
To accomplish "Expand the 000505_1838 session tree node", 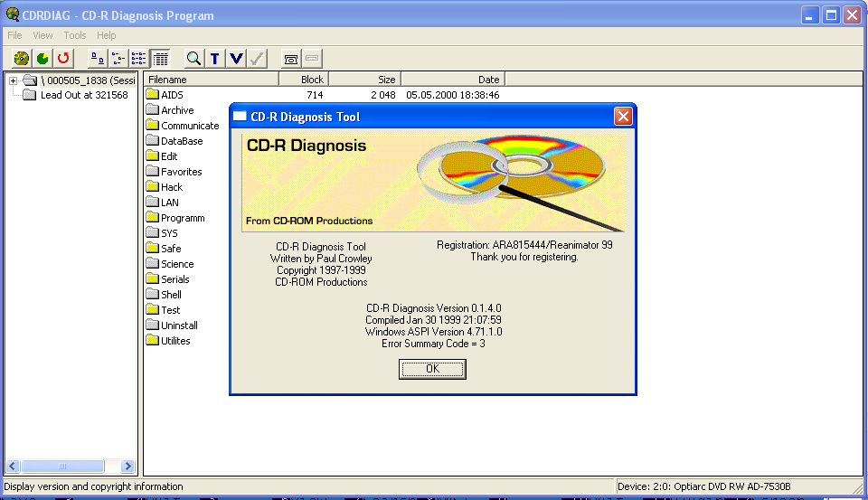I will click(x=13, y=80).
